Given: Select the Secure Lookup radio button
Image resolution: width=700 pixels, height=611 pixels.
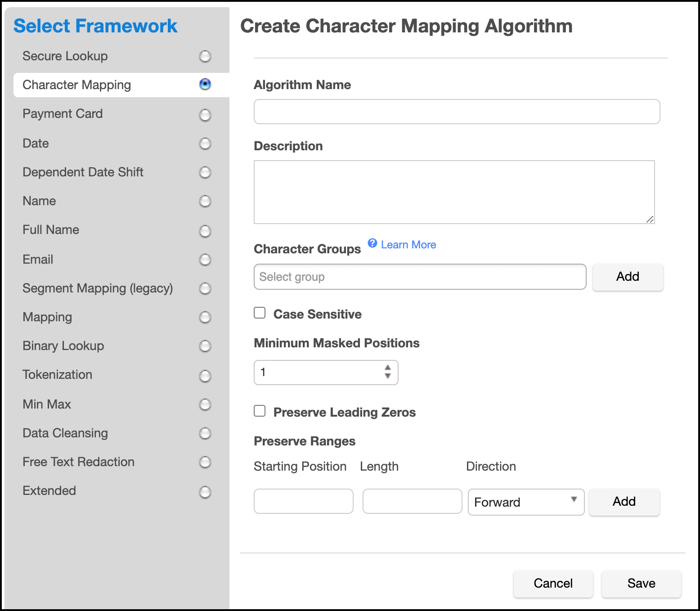Looking at the screenshot, I should 205,56.
